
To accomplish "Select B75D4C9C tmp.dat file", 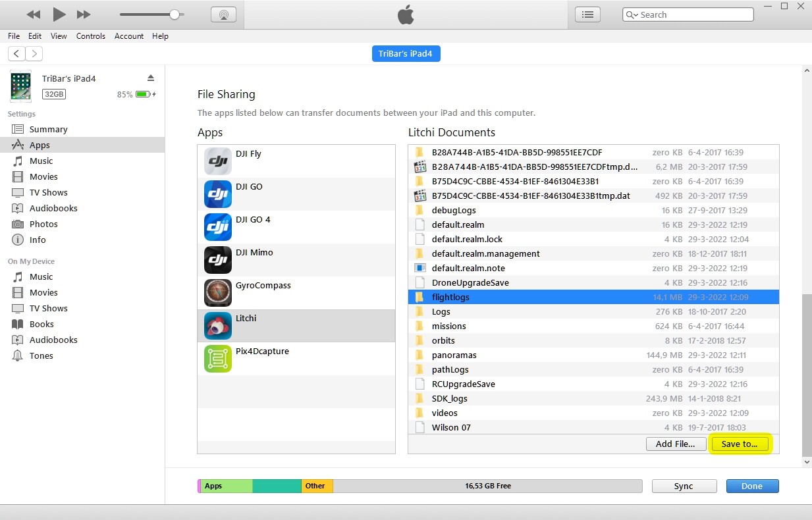I will click(x=593, y=195).
